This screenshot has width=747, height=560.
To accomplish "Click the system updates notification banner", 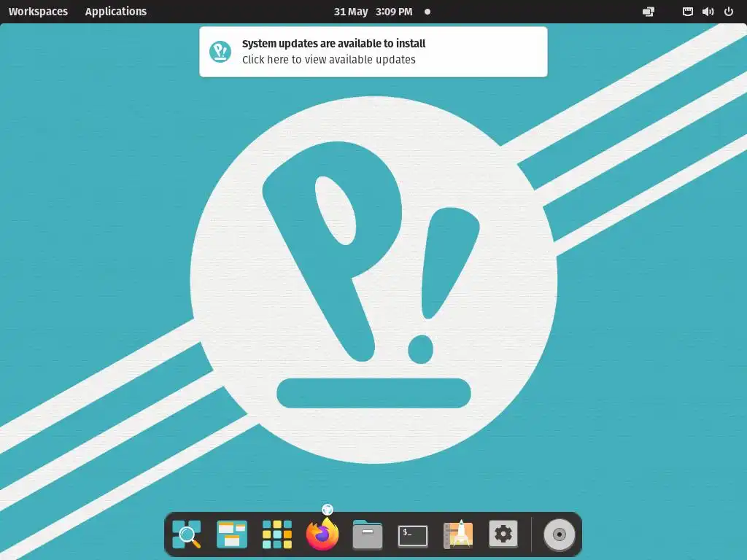I will pos(373,52).
